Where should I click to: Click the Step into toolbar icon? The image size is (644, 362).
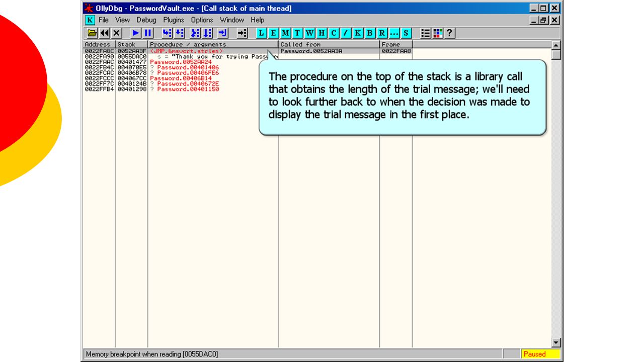168,33
